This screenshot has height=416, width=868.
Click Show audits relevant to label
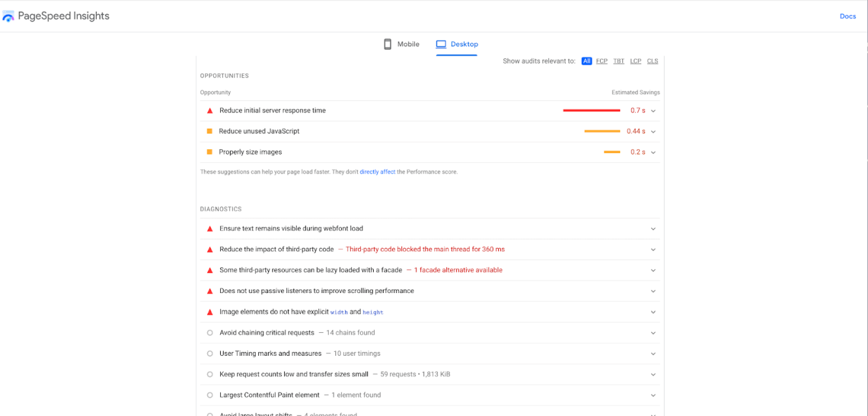pos(539,61)
